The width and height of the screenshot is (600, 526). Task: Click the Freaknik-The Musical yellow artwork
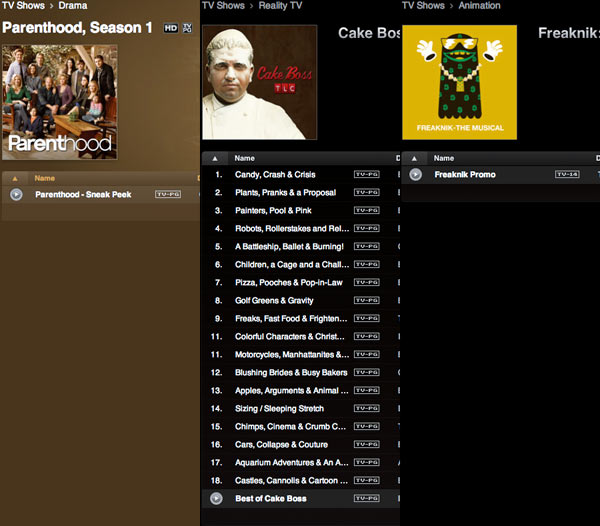click(x=459, y=82)
